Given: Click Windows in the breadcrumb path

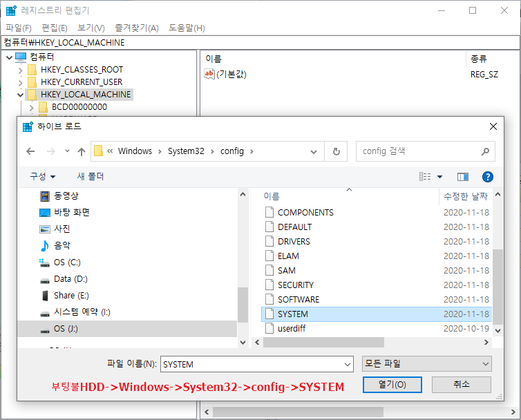Looking at the screenshot, I should point(135,151).
